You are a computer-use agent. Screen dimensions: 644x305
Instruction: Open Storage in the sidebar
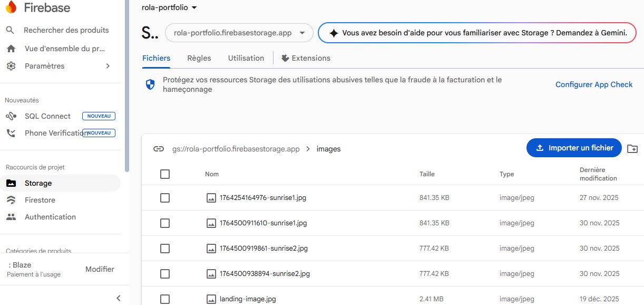click(x=60, y=183)
